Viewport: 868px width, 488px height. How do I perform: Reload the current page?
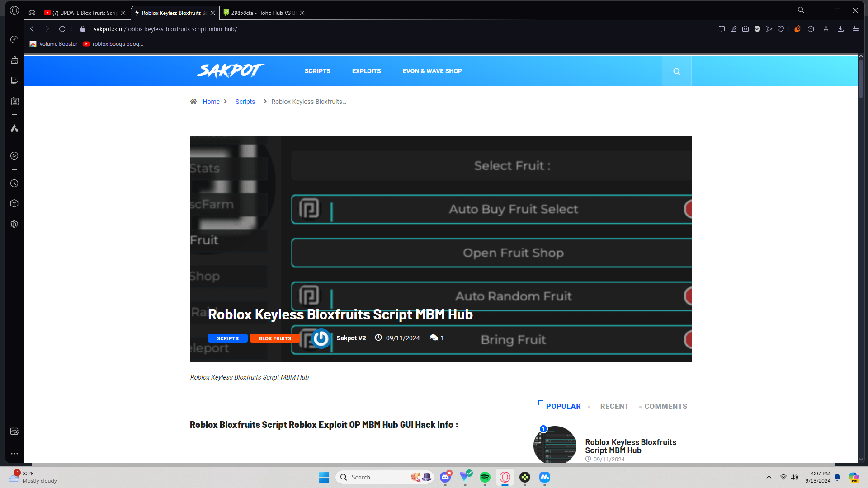pos(62,29)
